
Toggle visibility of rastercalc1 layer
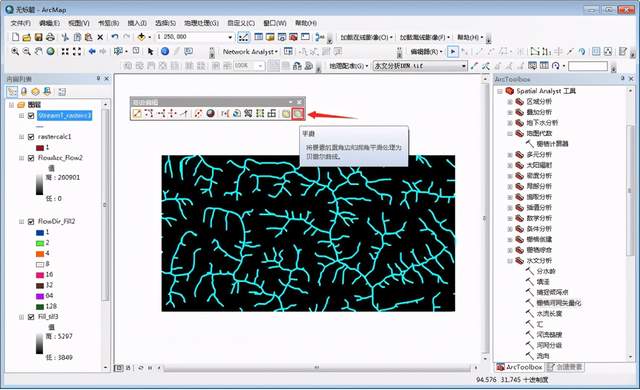31,137
